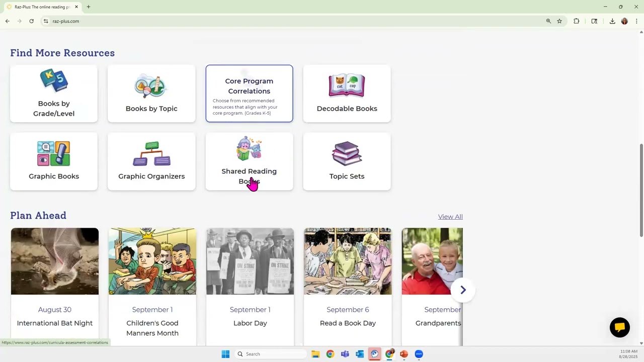The height and width of the screenshot is (362, 644).
Task: Click the August 30 date text
Action: (x=55, y=310)
